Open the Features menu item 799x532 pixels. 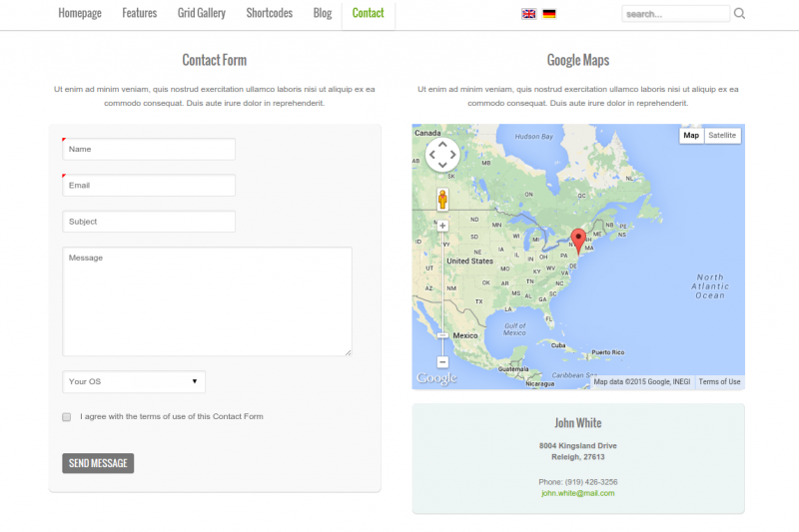coord(139,14)
